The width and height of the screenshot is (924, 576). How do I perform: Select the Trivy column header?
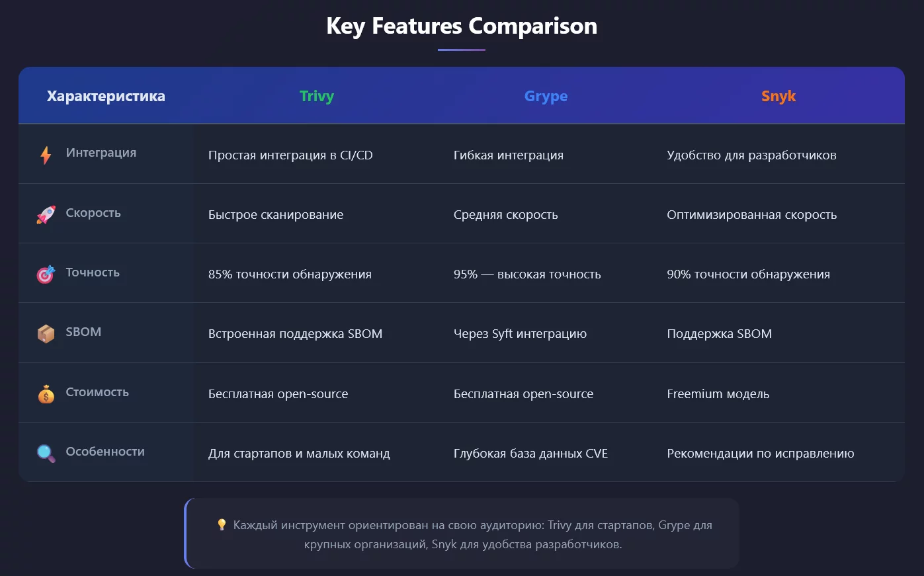(316, 96)
